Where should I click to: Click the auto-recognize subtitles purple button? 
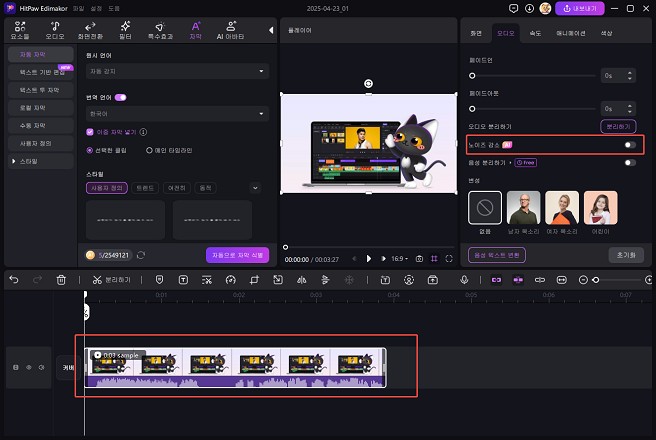[x=237, y=255]
